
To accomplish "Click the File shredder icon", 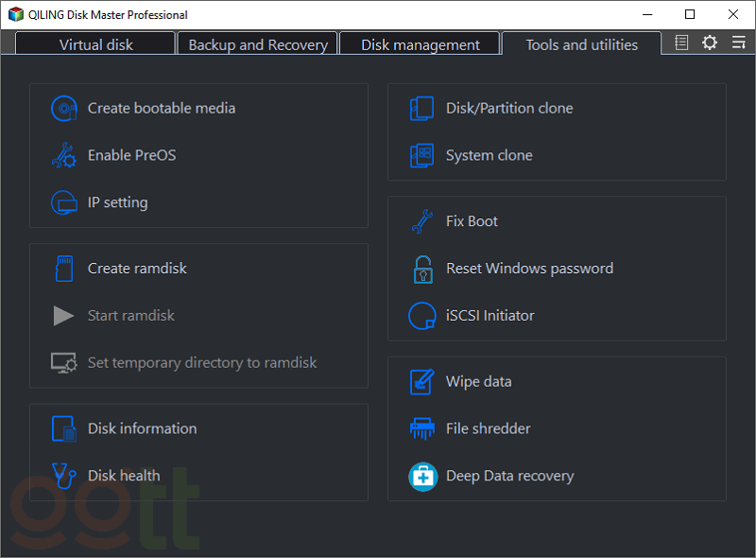I will click(421, 428).
